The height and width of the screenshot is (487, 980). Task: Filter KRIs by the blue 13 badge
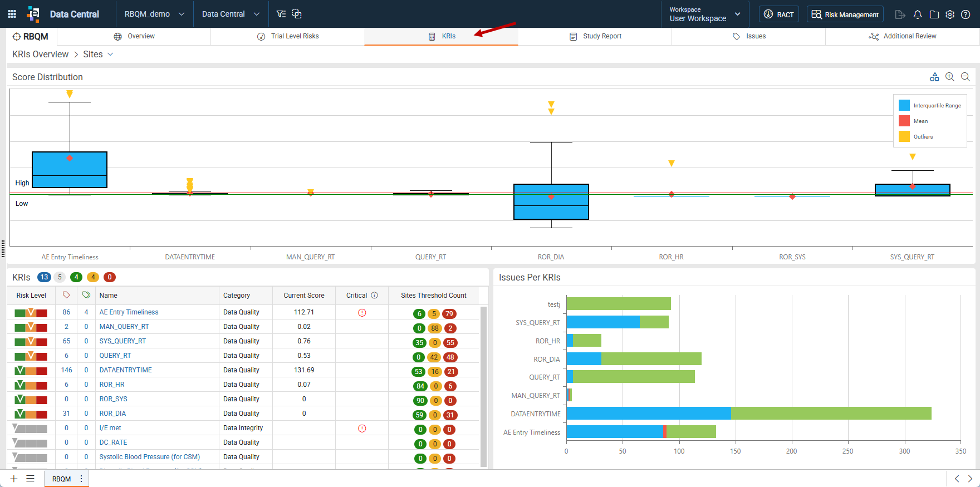44,277
